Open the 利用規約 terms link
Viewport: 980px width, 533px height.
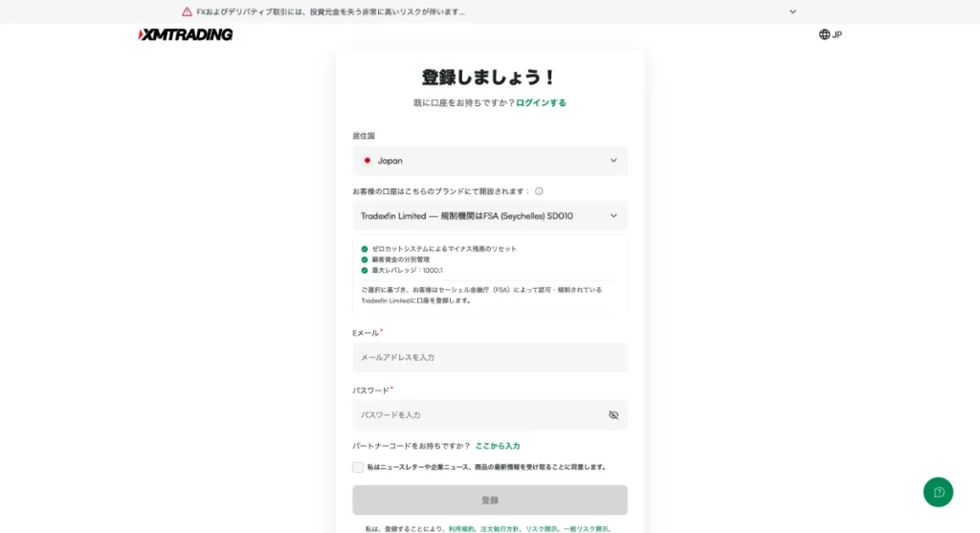(x=460, y=528)
